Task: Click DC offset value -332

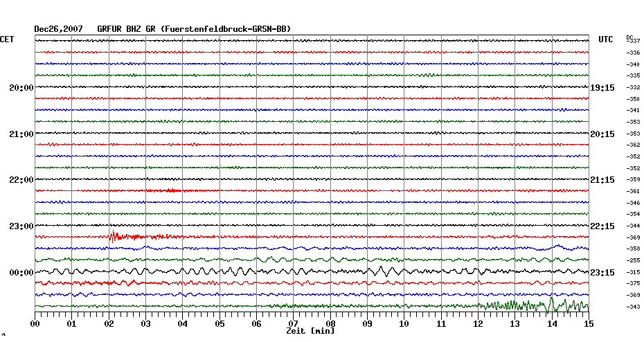Action: [x=633, y=87]
